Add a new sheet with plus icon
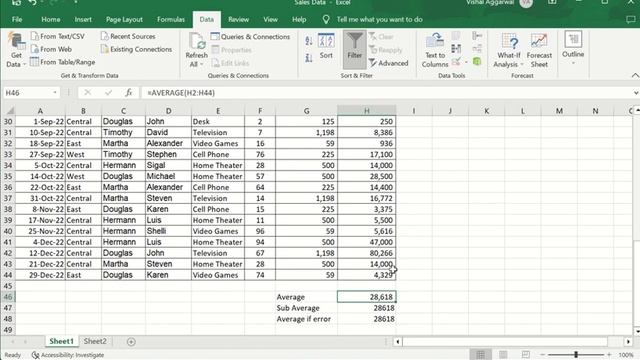 [131, 342]
